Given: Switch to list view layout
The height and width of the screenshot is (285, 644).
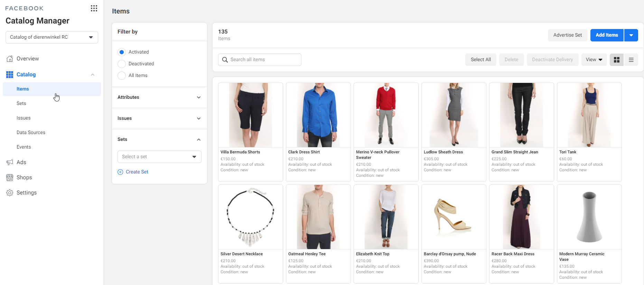Looking at the screenshot, I should click(631, 60).
